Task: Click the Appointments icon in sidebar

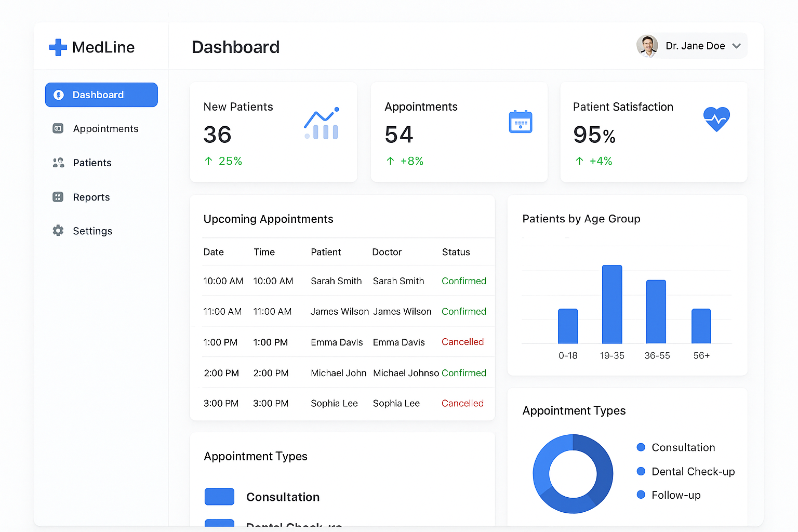Action: 58,128
